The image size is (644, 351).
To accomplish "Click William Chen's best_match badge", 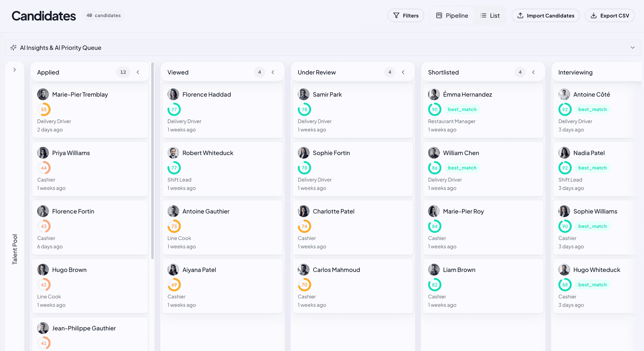I will tap(462, 168).
